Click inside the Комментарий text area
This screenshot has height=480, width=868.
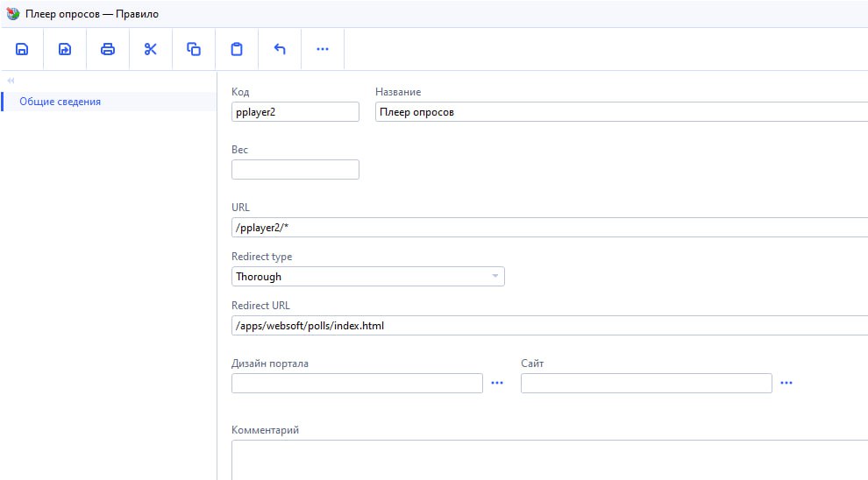point(548,459)
